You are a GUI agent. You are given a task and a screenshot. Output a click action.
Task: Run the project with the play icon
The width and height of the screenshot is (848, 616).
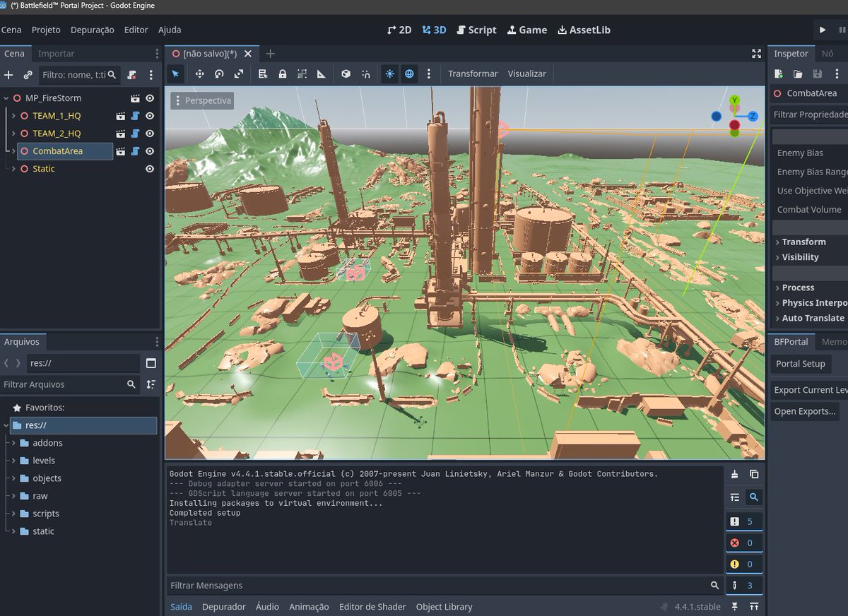pos(823,30)
